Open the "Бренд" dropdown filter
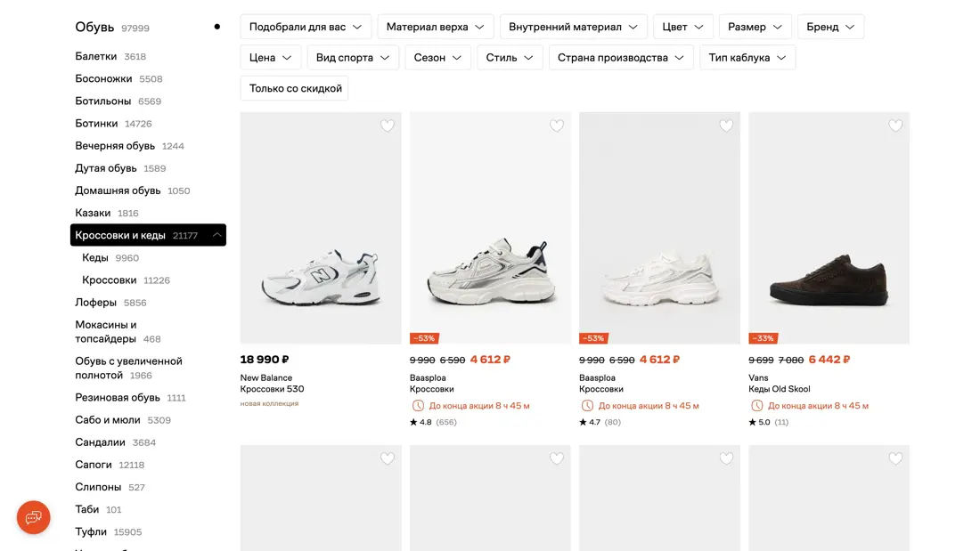Viewport: 980px width, 551px height. (x=830, y=27)
